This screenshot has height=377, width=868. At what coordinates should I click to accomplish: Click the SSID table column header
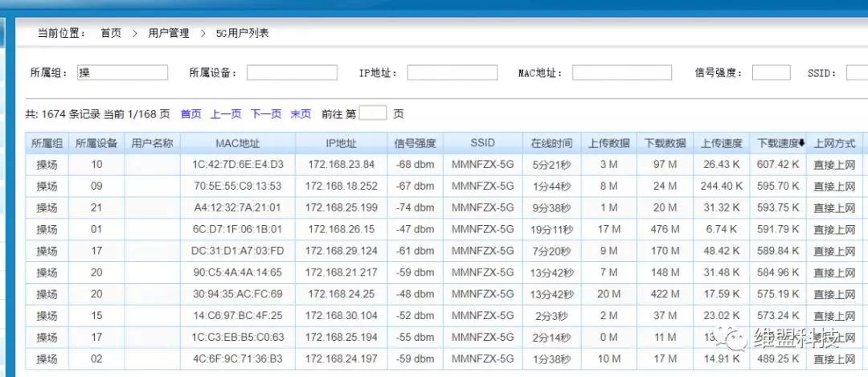coord(483,143)
